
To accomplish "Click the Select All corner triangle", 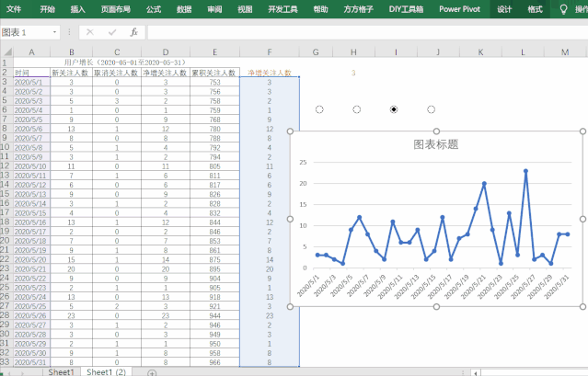I will [x=7, y=51].
